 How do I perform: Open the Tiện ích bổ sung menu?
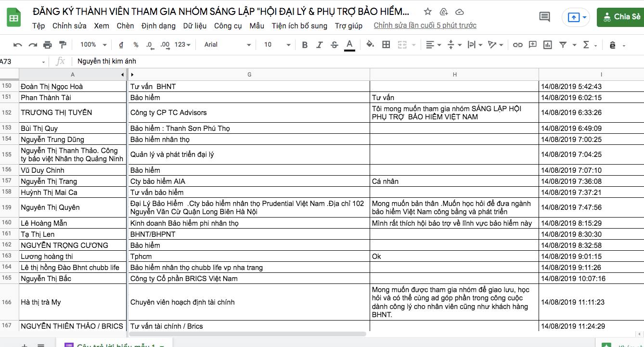[x=299, y=26]
